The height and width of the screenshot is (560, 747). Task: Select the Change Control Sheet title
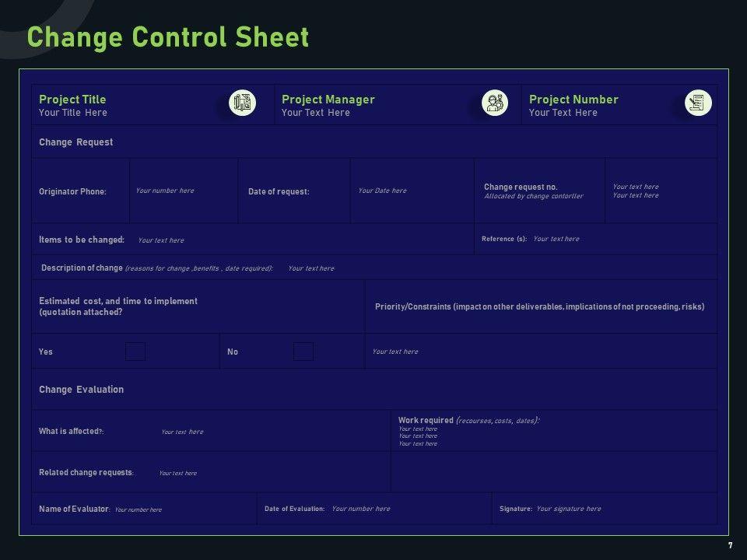coord(168,37)
